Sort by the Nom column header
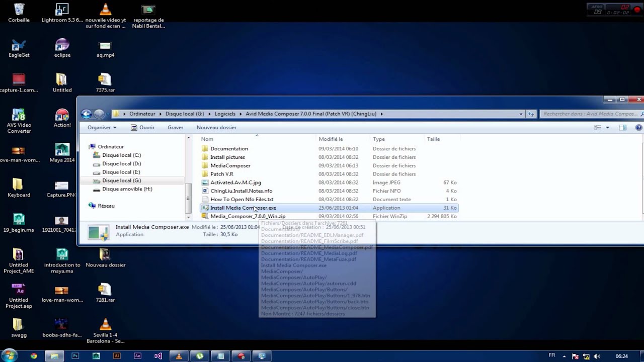 258,139
